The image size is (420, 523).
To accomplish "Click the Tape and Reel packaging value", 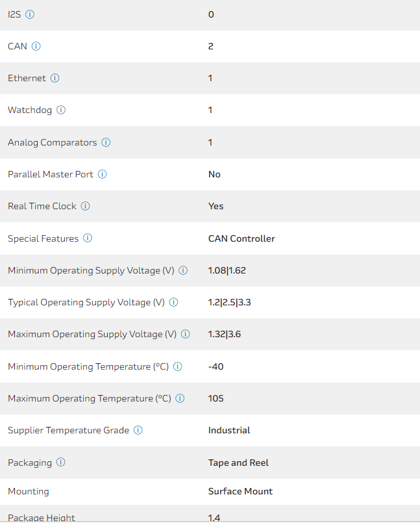I will 238,463.
